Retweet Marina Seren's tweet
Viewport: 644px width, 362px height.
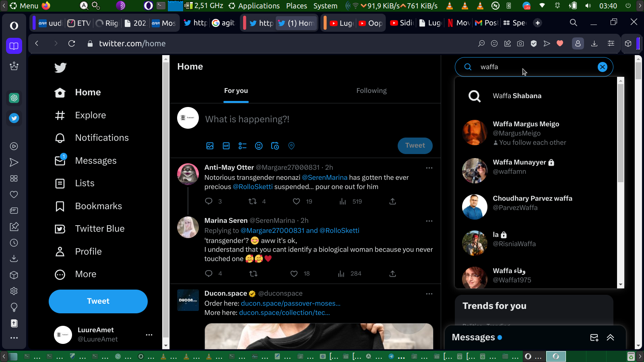[x=253, y=274]
